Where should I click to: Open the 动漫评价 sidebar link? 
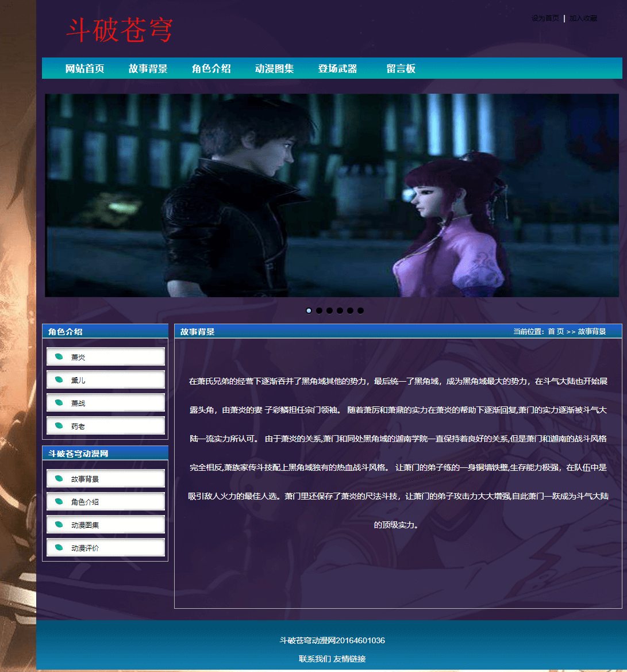[105, 548]
